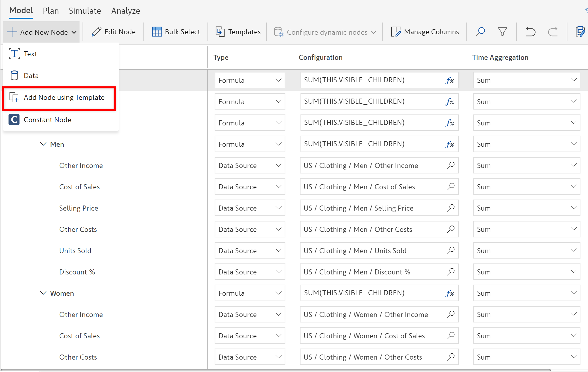
Task: Collapse the Women tree node
Action: click(43, 293)
